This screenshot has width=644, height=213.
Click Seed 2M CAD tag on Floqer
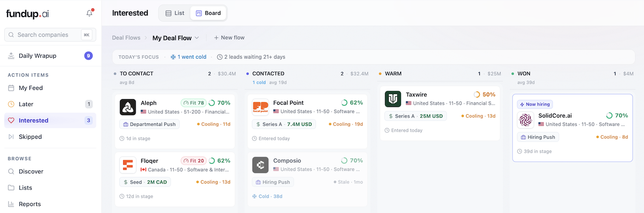[x=145, y=182]
